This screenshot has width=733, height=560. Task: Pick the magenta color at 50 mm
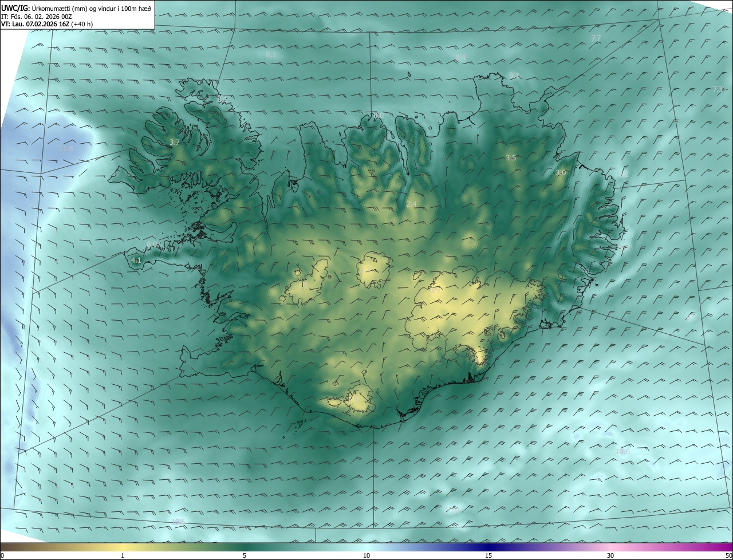(x=728, y=547)
